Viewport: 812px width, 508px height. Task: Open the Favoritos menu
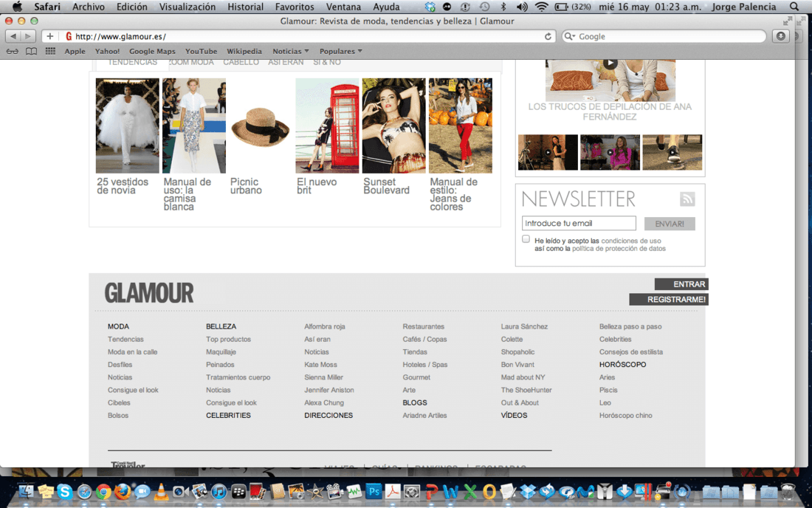click(294, 7)
